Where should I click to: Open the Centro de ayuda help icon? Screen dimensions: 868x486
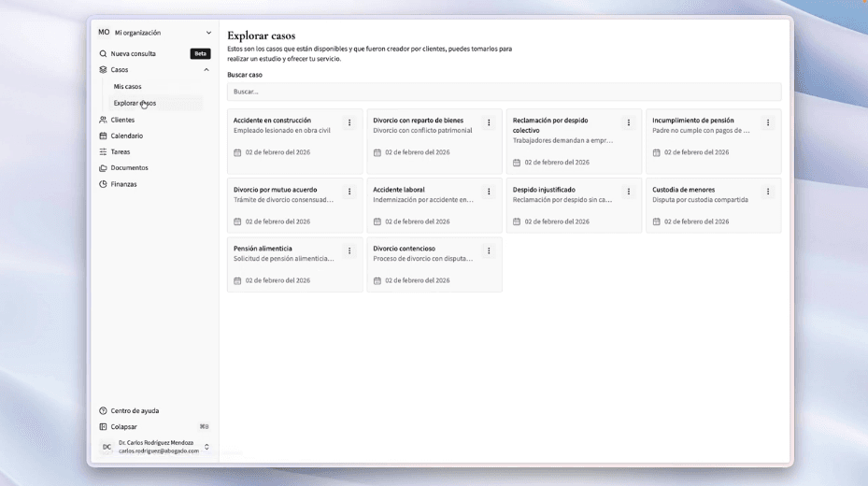pos(103,410)
